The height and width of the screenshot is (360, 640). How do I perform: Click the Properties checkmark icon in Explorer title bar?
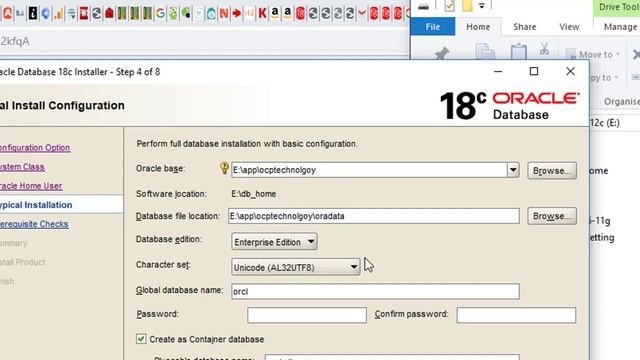449,6
